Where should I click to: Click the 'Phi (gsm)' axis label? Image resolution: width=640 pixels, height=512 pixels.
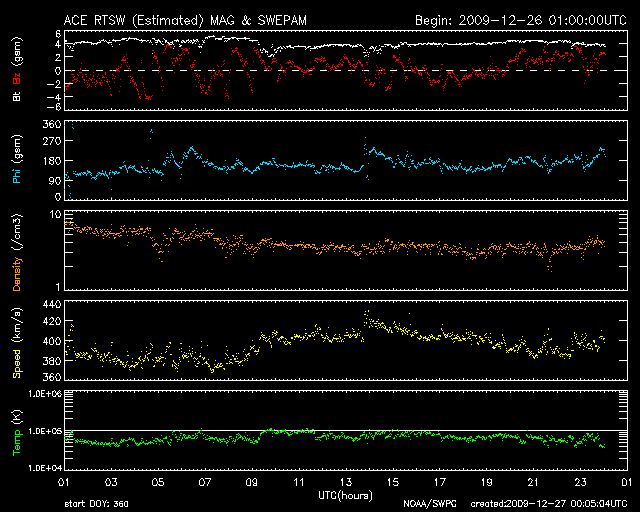tap(17, 159)
